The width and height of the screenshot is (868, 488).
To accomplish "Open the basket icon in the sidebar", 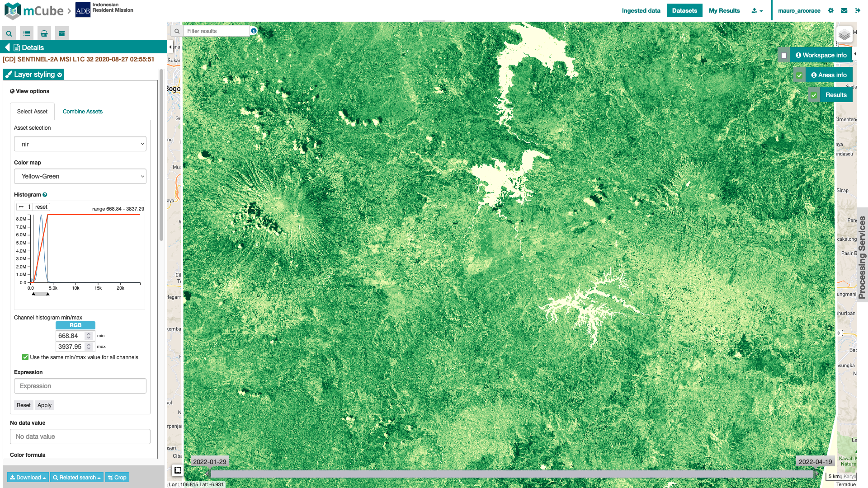I will click(44, 33).
